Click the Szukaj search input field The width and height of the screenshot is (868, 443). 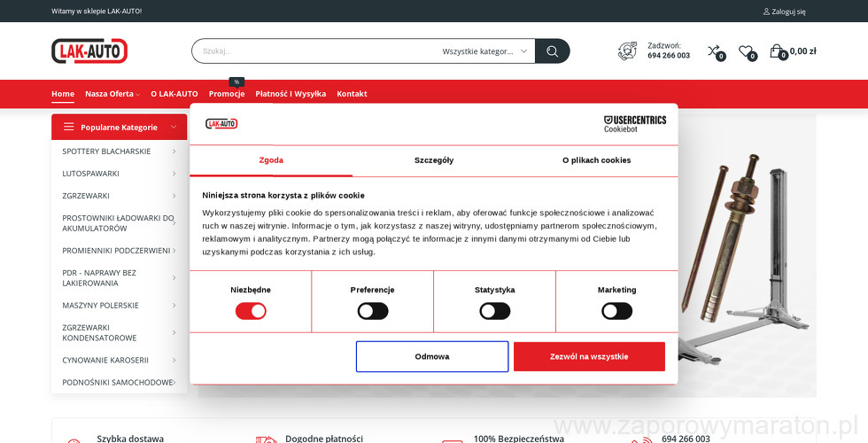coord(315,51)
